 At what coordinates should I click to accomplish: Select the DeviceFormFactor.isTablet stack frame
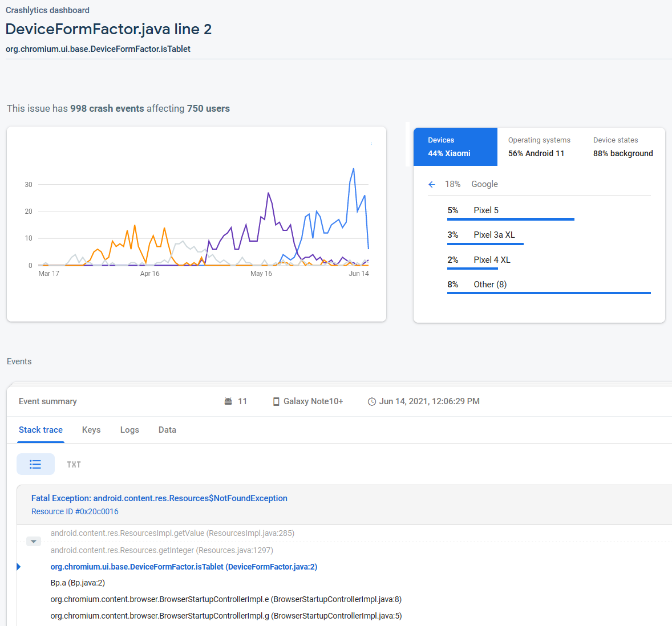point(184,567)
